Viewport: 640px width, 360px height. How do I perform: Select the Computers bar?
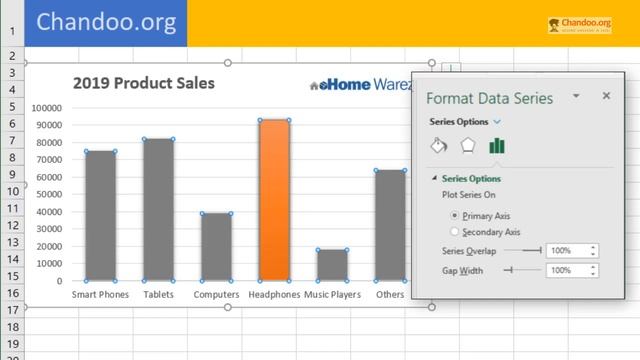[216, 247]
